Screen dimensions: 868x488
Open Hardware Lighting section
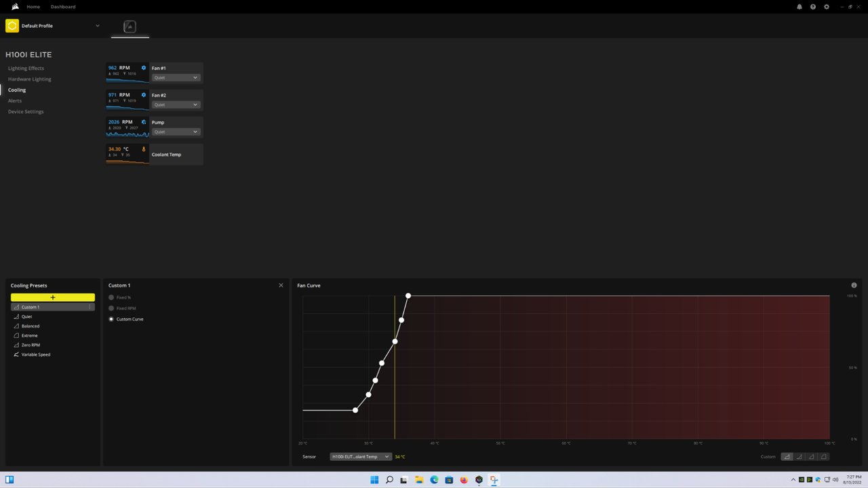[x=29, y=79]
